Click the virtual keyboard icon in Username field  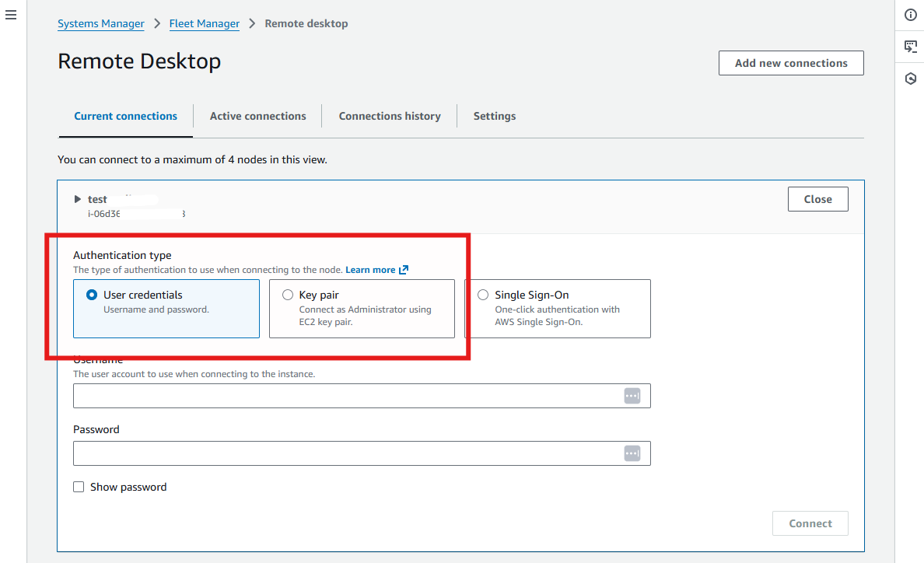(x=632, y=396)
